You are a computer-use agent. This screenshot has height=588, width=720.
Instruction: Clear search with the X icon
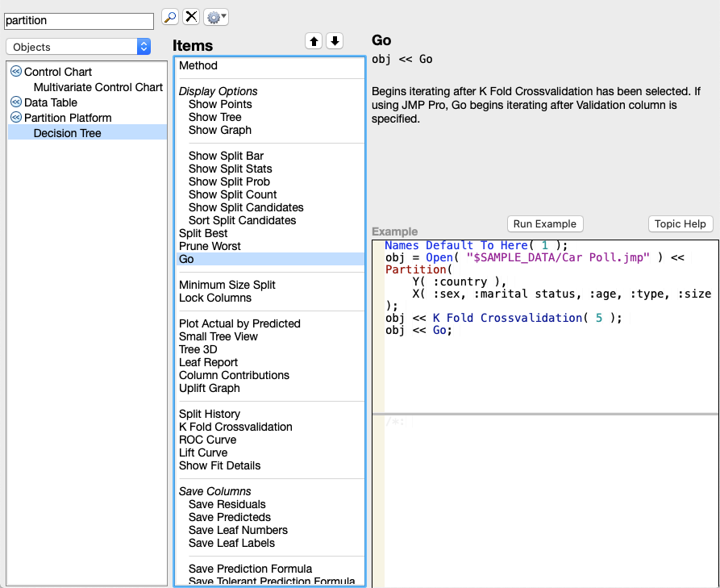click(x=191, y=16)
